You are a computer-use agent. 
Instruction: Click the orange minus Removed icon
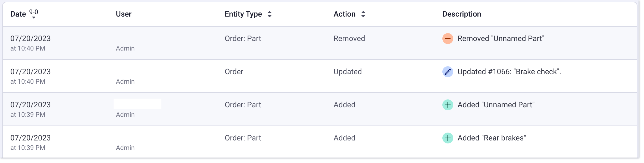pyautogui.click(x=448, y=39)
